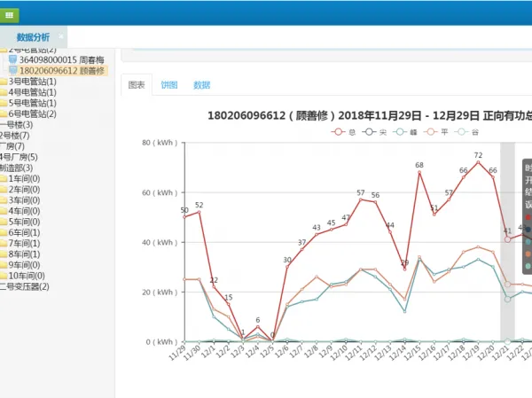The height and width of the screenshot is (398, 532).
Task: Open the 一号楼(3) tree node
Action: (16, 125)
